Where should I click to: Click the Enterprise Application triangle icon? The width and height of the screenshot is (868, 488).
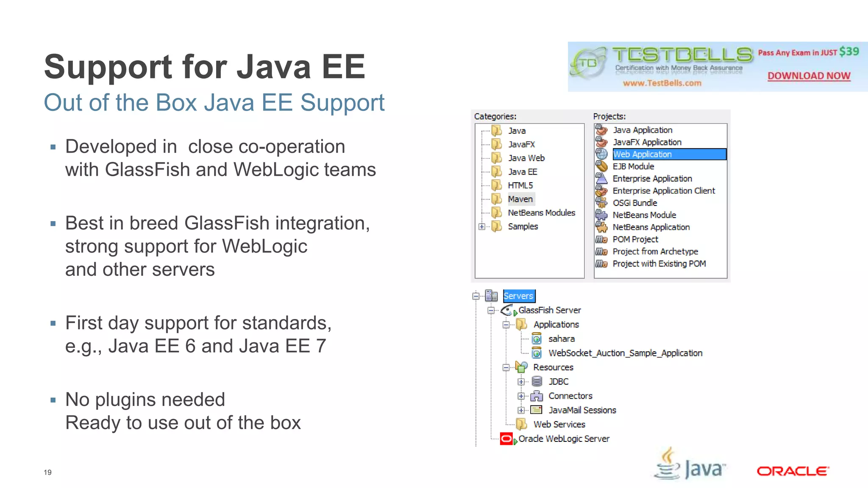pos(601,178)
